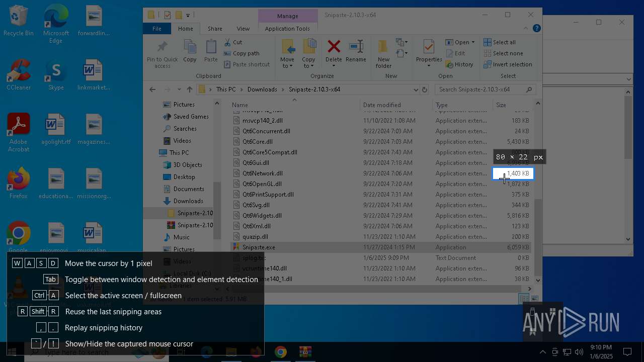Screen dimensions: 644x362
Task: Open Recycle Bin on the desktop
Action: click(x=18, y=21)
